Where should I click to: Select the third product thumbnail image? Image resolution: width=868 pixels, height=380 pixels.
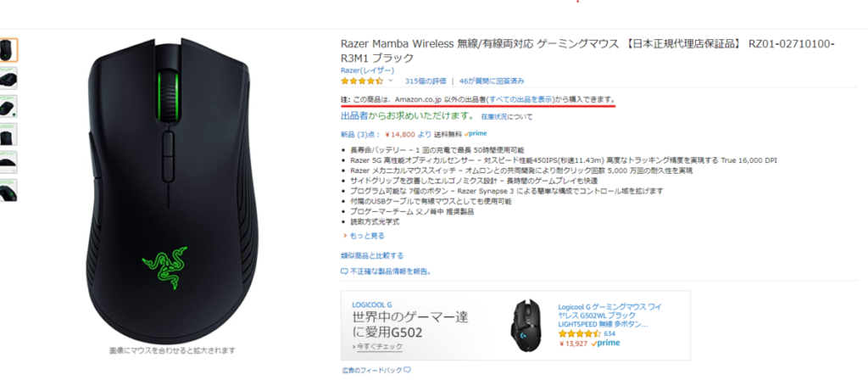pos(8,106)
